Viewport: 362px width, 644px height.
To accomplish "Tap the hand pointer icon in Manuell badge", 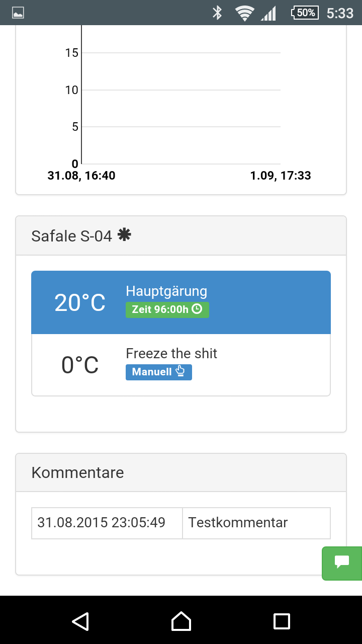I will point(180,372).
